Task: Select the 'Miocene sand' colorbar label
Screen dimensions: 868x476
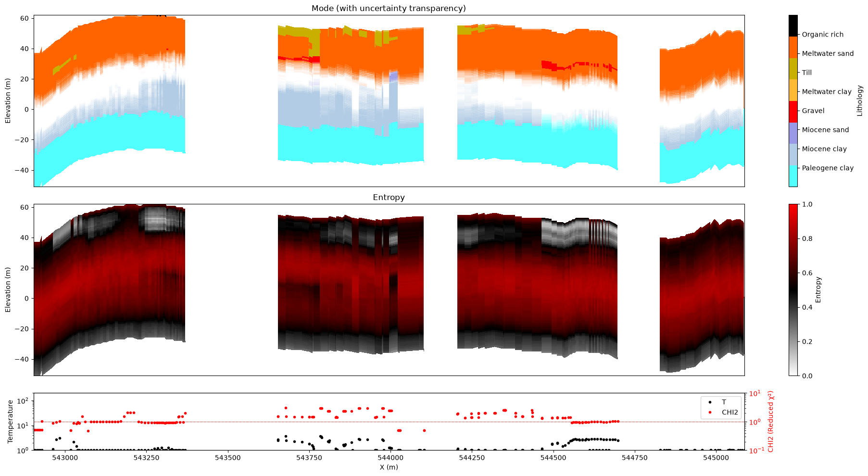Action: (x=825, y=130)
